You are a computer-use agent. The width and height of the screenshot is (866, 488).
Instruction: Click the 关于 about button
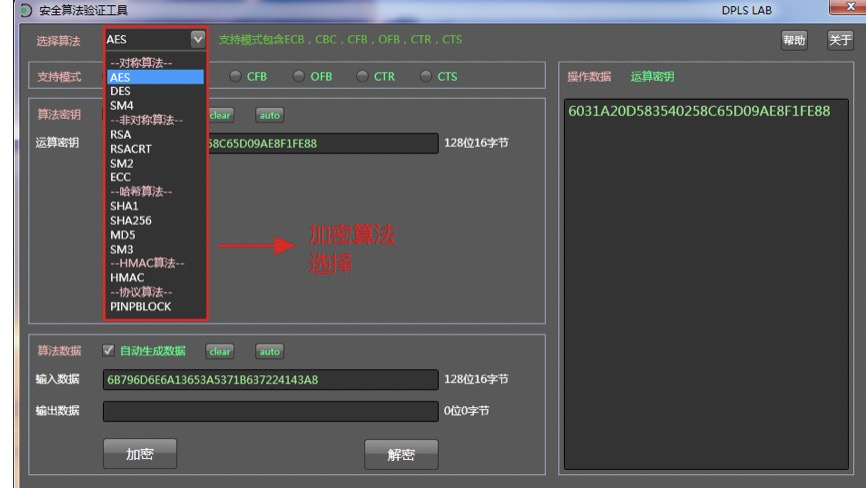838,40
